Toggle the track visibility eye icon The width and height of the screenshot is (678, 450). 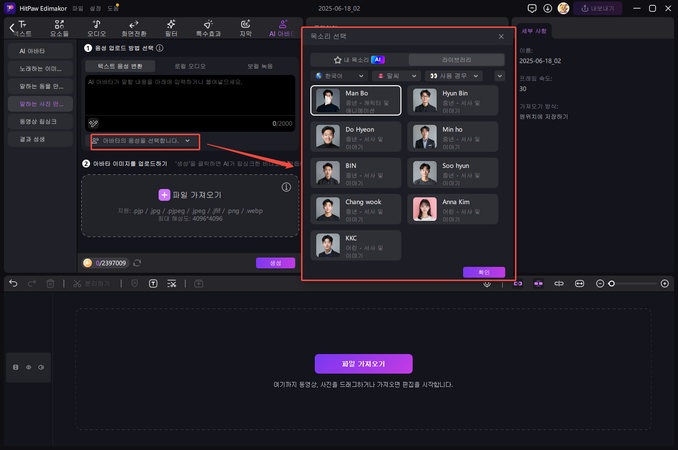[29, 367]
